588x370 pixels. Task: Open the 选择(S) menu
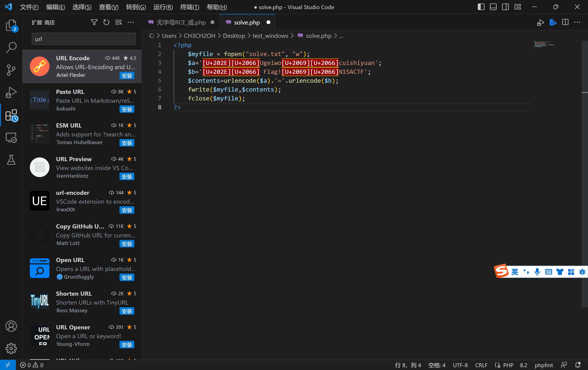pos(82,7)
